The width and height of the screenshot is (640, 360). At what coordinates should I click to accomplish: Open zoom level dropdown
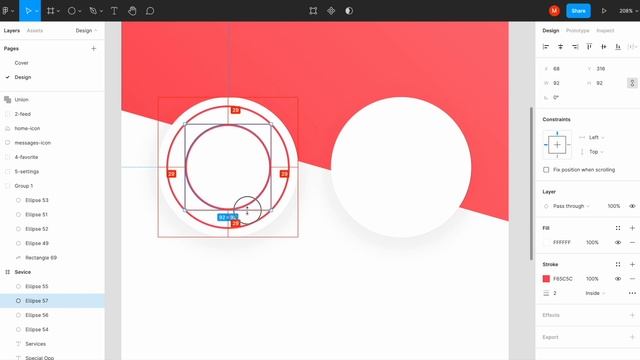click(x=628, y=11)
